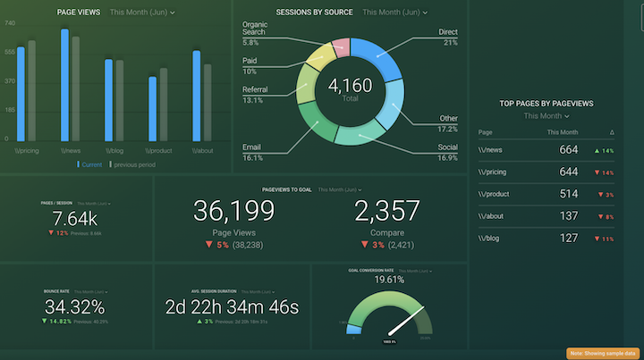
Task: Select the green Email donut segment
Action: click(x=317, y=122)
